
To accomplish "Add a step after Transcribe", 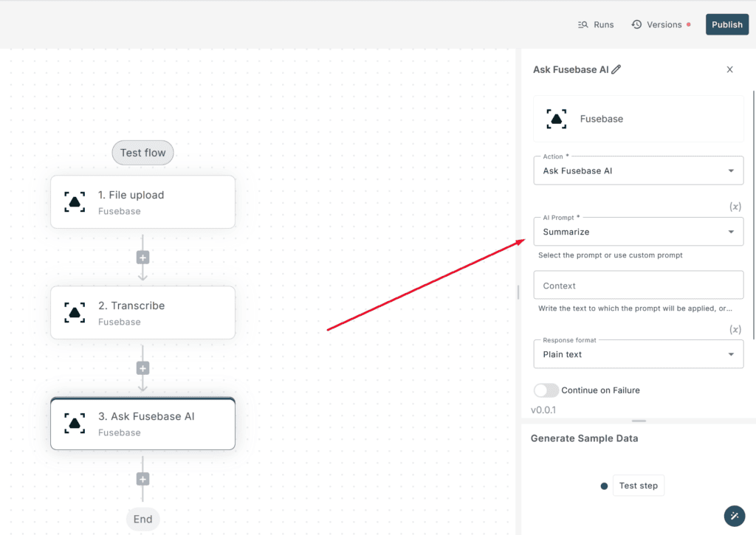I will point(142,368).
